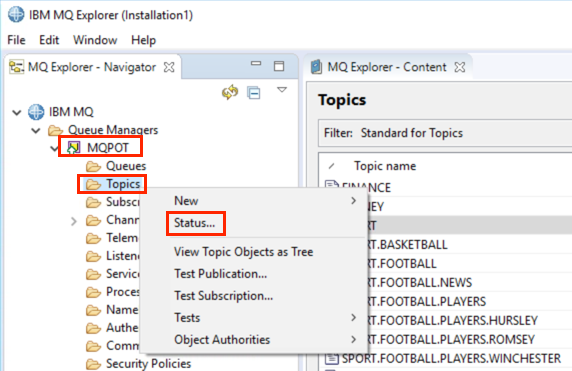Viewport: 572px width, 371px height.
Task: Maximize the Navigator panel
Action: coord(279,66)
